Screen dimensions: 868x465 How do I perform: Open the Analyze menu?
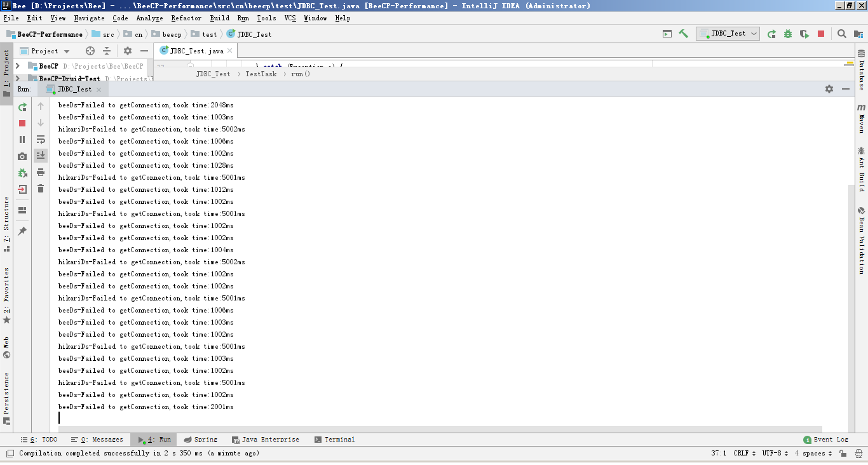[x=149, y=18]
